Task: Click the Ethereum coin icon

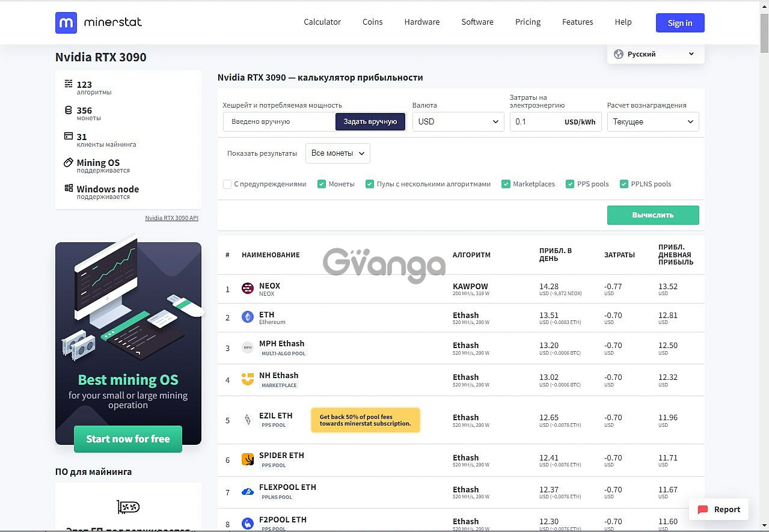Action: point(247,317)
